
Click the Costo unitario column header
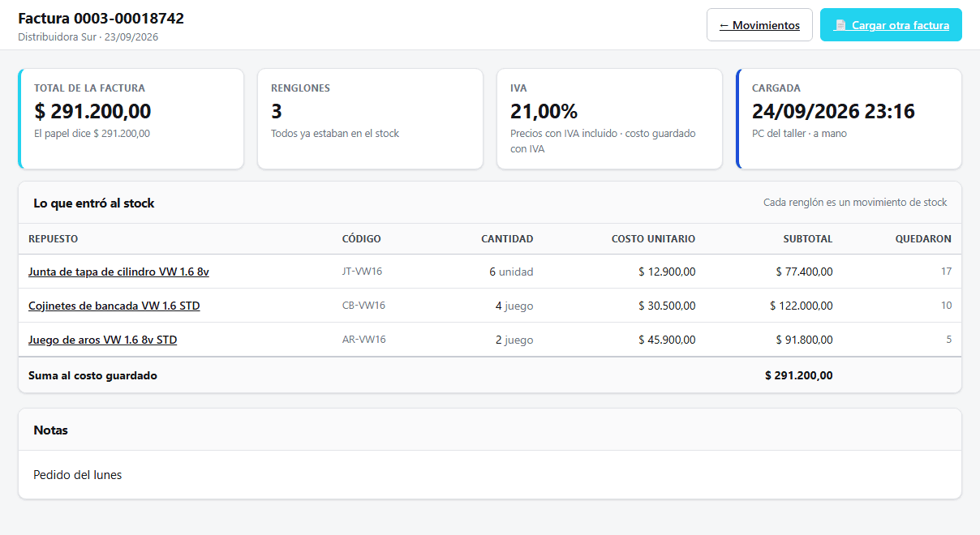coord(653,239)
